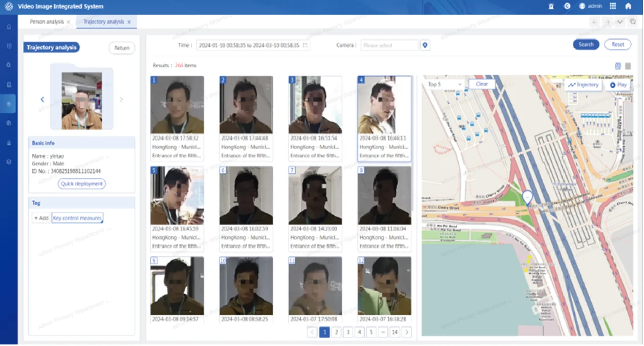The width and height of the screenshot is (644, 346).
Task: Click the Time range input field
Action: 254,45
